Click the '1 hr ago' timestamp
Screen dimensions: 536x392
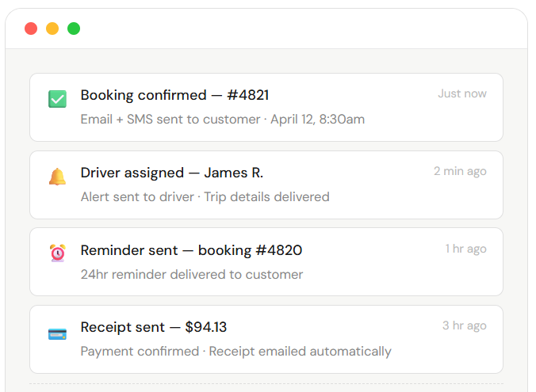coord(465,249)
